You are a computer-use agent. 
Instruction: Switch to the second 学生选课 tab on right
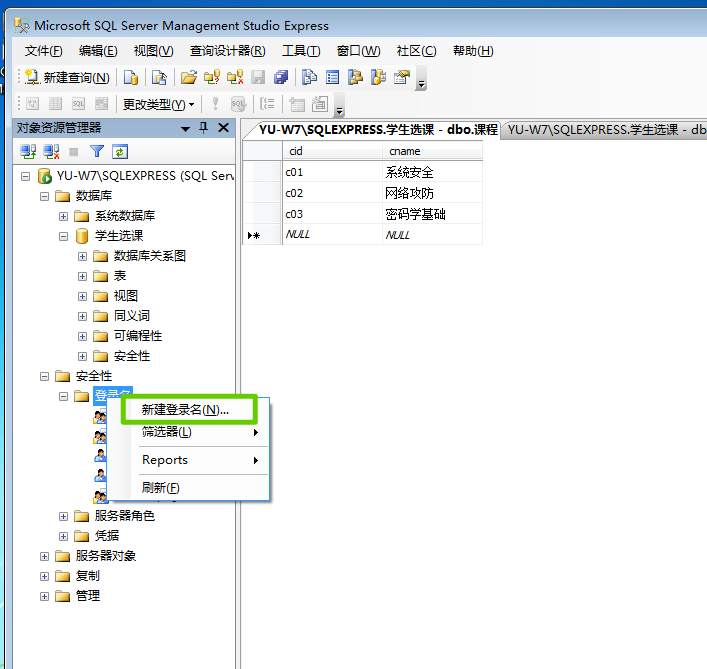tap(604, 130)
